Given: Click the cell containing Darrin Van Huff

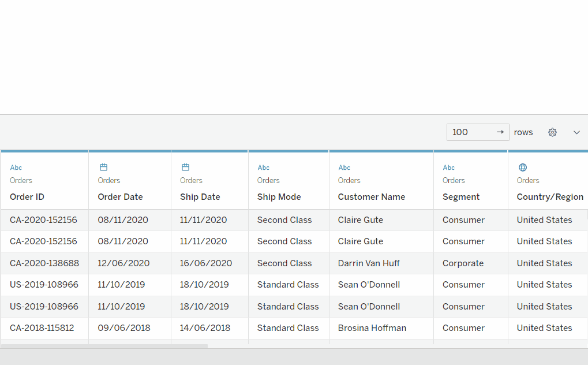Looking at the screenshot, I should pyautogui.click(x=369, y=263).
